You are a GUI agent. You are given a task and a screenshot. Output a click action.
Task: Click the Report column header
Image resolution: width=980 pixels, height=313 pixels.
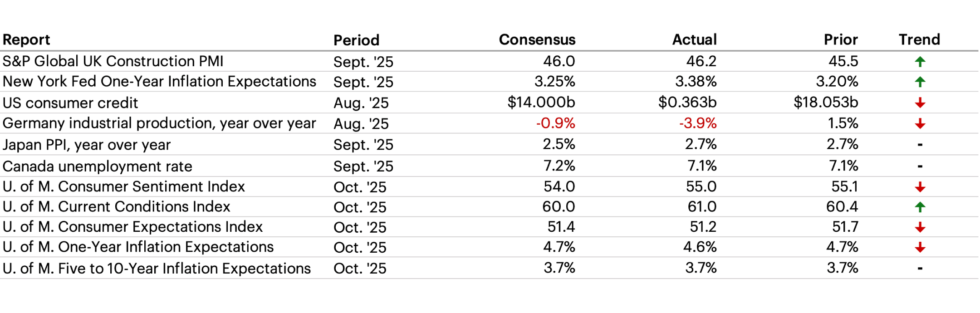[x=26, y=40]
